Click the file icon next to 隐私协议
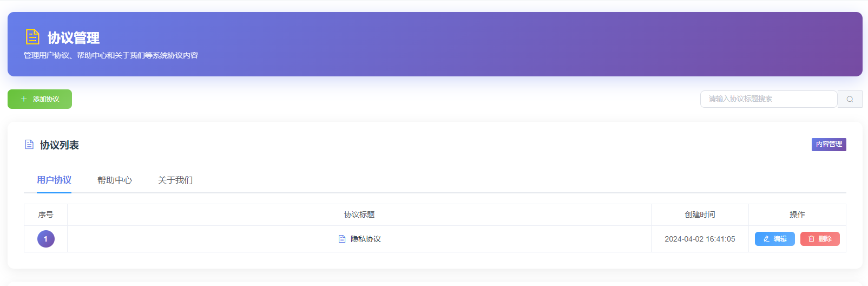 pyautogui.click(x=342, y=239)
